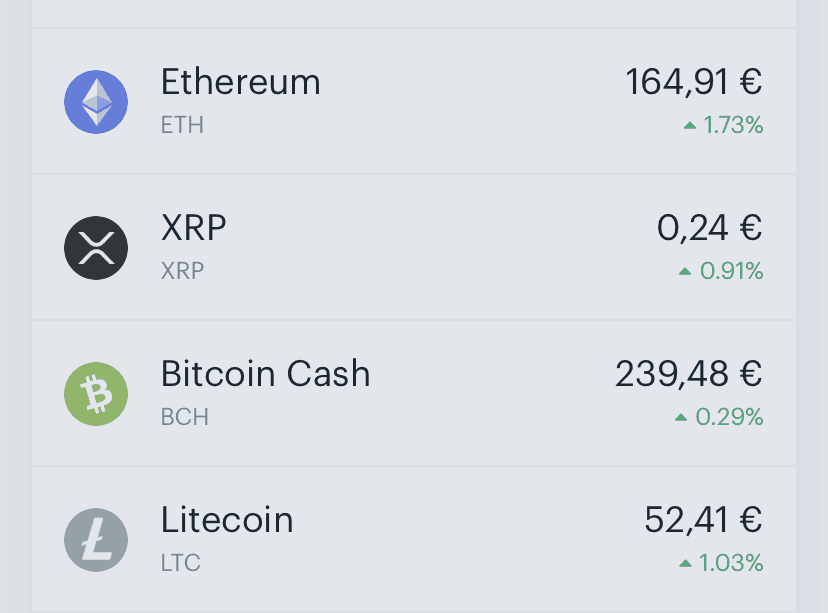Image resolution: width=828 pixels, height=613 pixels.
Task: Open the Ethereum asset name
Action: tap(241, 82)
